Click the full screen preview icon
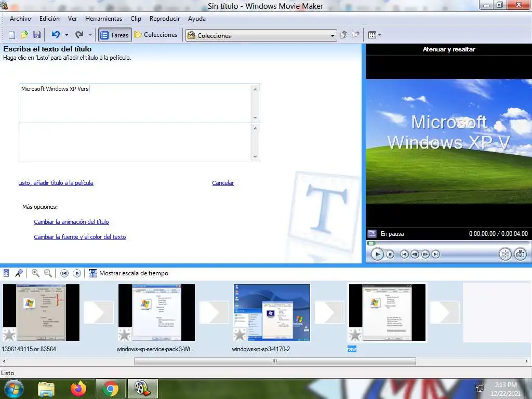532x399 pixels. [x=372, y=234]
